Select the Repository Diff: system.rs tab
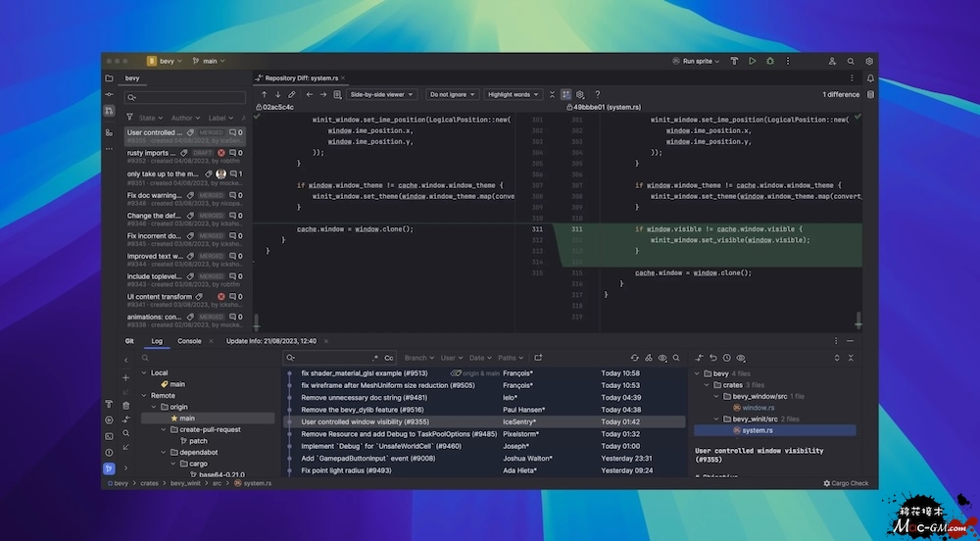This screenshot has height=541, width=980. [x=299, y=77]
